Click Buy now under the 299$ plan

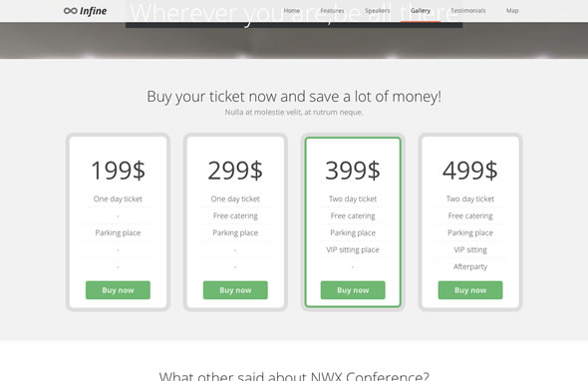[x=235, y=290]
